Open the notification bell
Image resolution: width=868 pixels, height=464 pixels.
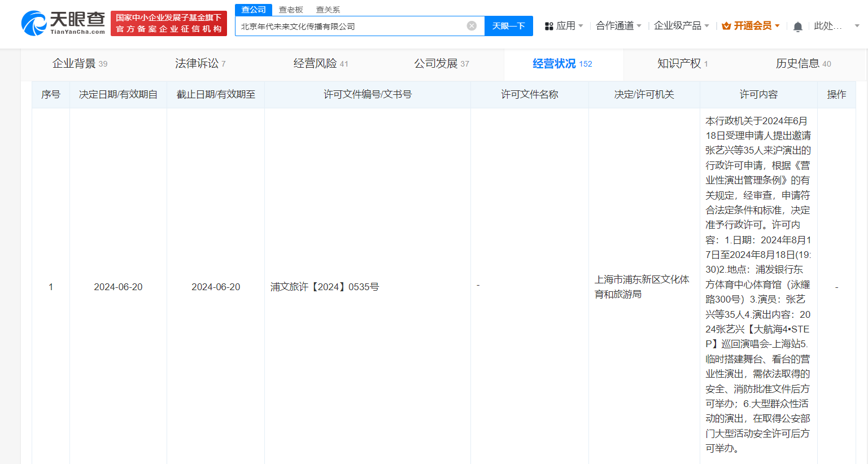pyautogui.click(x=797, y=25)
